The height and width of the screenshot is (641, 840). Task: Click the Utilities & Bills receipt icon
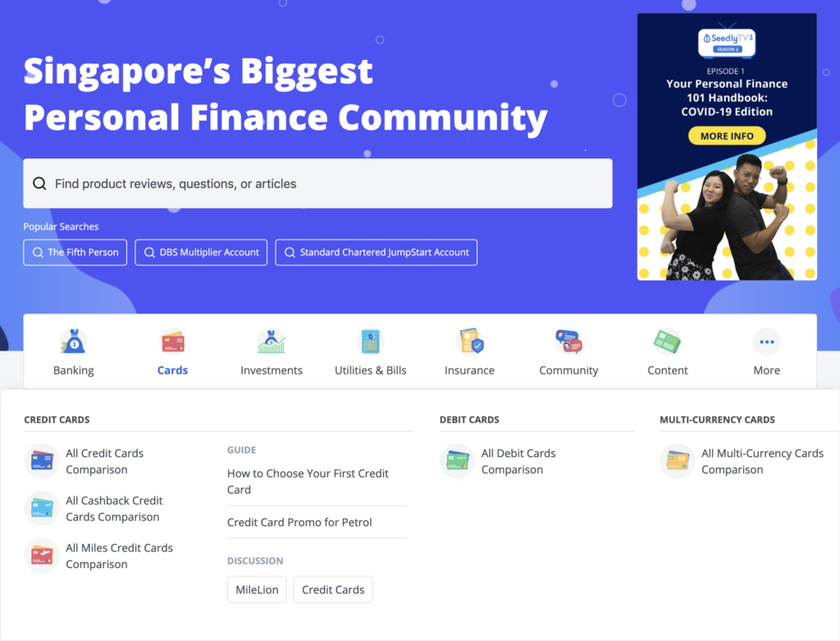pos(370,341)
